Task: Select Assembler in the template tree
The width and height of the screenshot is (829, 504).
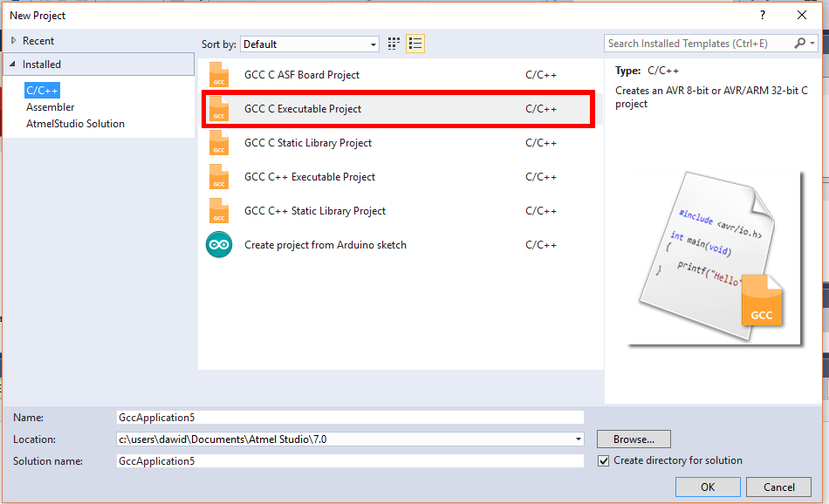Action: (x=51, y=107)
